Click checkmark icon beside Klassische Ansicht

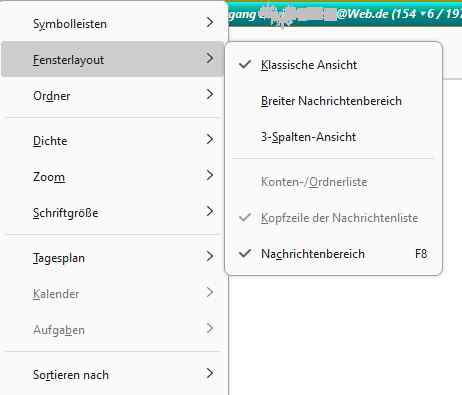click(245, 64)
